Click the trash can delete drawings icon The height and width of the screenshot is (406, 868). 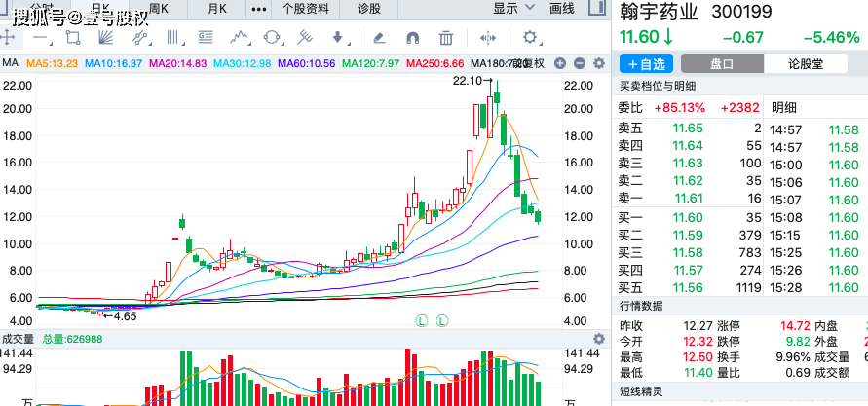coord(445,38)
